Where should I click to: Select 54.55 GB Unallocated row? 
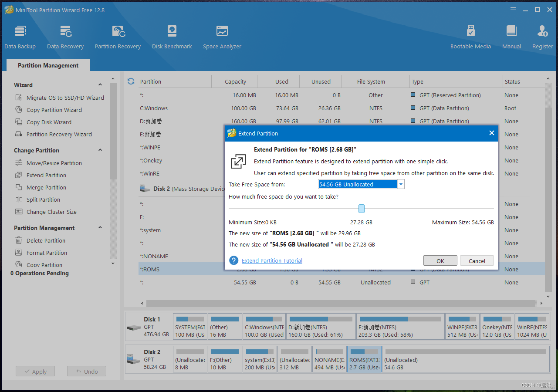tap(342, 282)
